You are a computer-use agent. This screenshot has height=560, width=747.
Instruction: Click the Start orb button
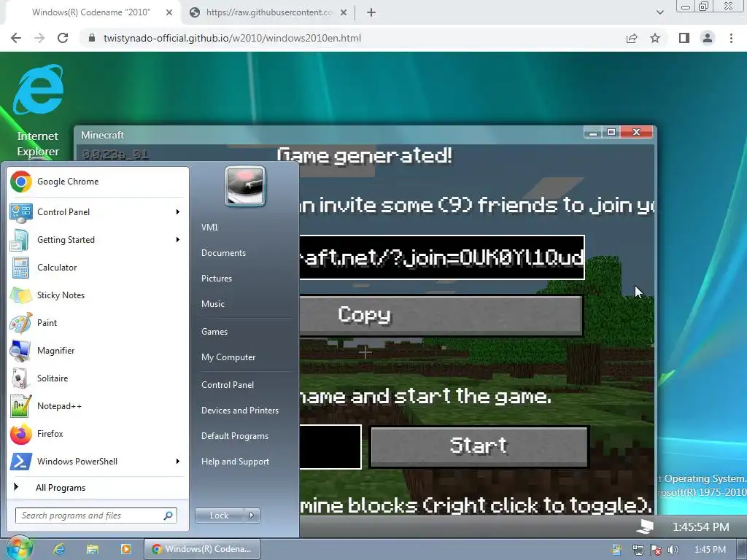click(18, 548)
